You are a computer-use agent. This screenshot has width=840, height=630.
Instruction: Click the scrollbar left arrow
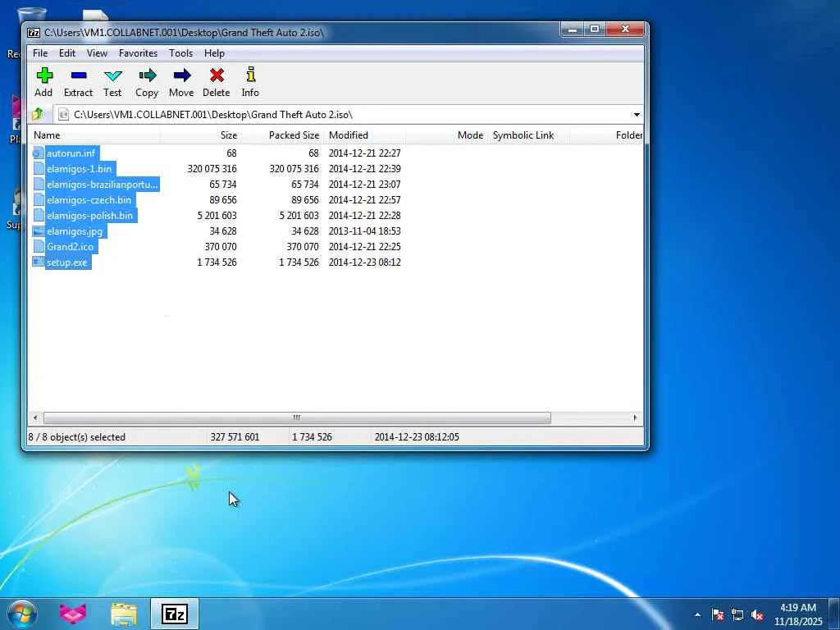pos(35,418)
